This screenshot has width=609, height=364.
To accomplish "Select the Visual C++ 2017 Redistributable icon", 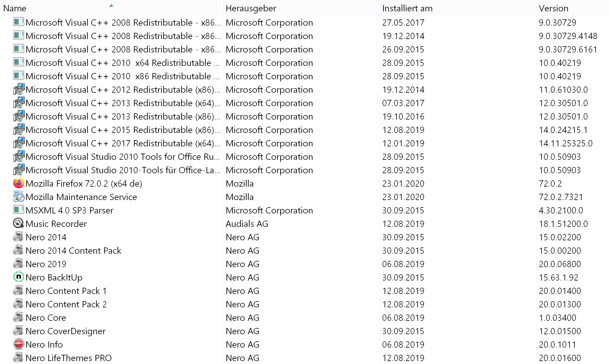I will pos(18,143).
